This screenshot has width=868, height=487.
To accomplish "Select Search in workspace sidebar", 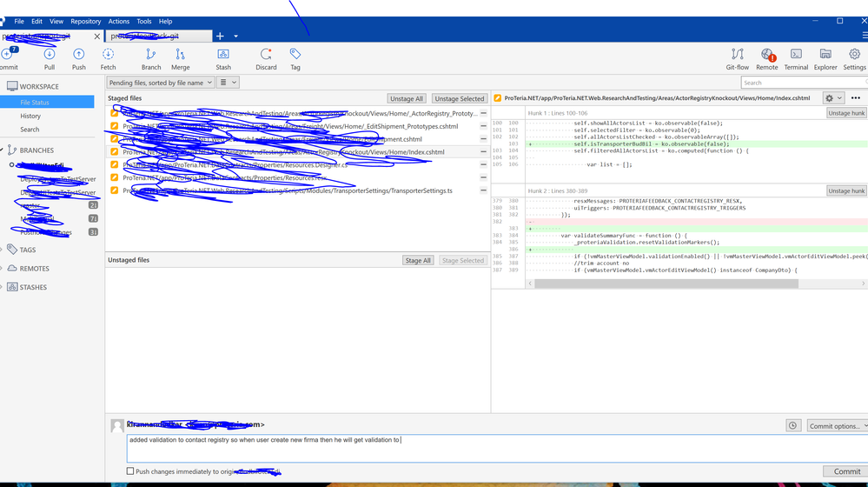I will (x=30, y=130).
